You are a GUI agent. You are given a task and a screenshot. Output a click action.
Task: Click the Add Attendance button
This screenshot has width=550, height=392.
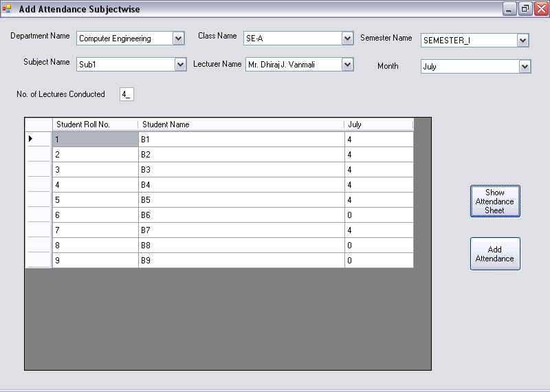[495, 254]
